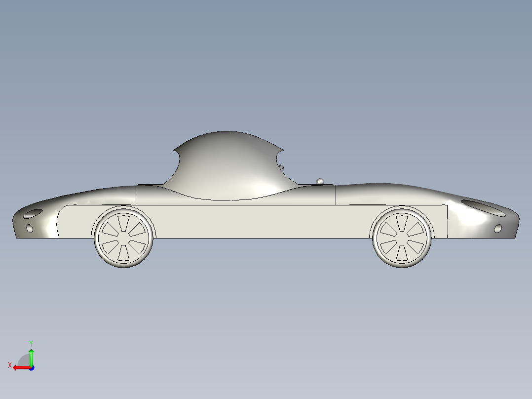Click the blue origin sphere of the triad

pyautogui.click(x=32, y=368)
